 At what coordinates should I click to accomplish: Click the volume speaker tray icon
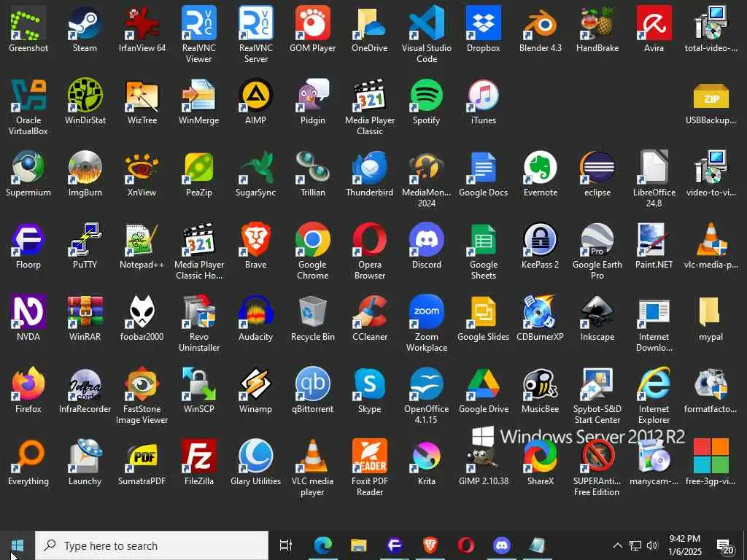(x=651, y=545)
